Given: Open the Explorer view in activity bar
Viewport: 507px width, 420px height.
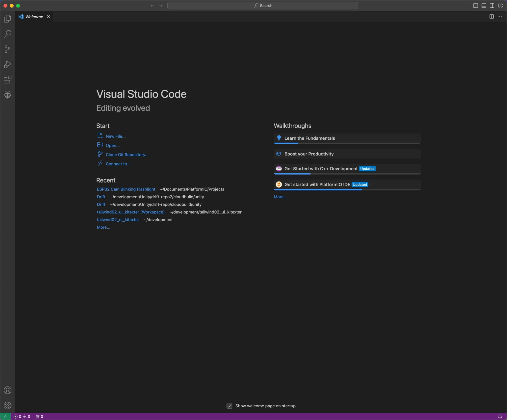Looking at the screenshot, I should (x=7, y=19).
